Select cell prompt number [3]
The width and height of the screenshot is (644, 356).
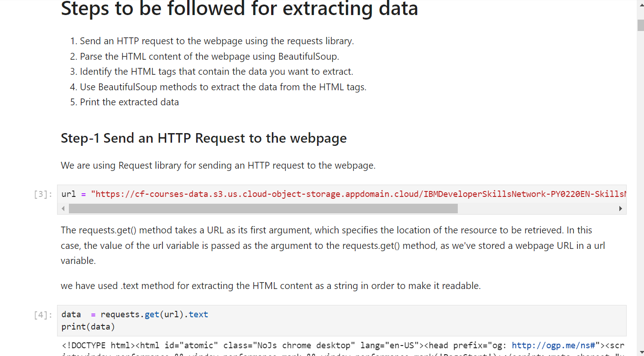(43, 195)
